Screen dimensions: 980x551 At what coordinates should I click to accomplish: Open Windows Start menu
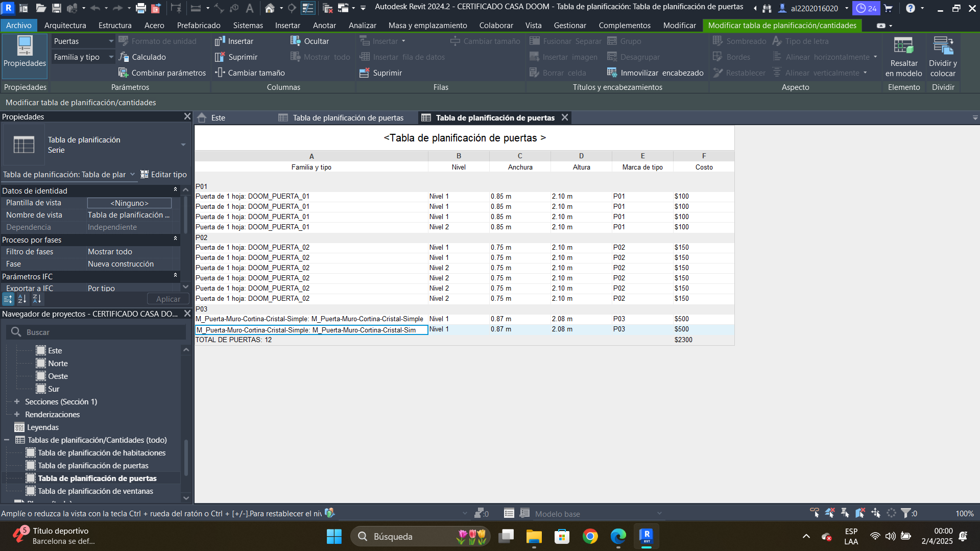click(334, 536)
